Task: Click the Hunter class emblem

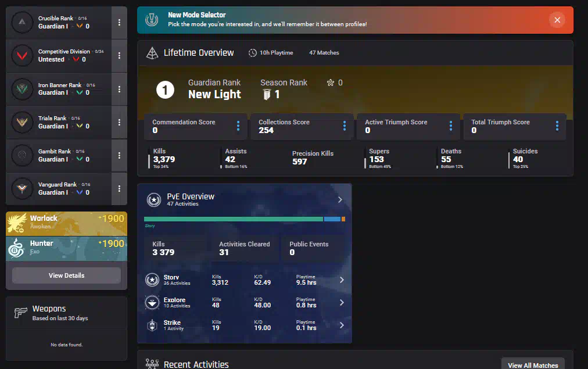Action: click(16, 248)
